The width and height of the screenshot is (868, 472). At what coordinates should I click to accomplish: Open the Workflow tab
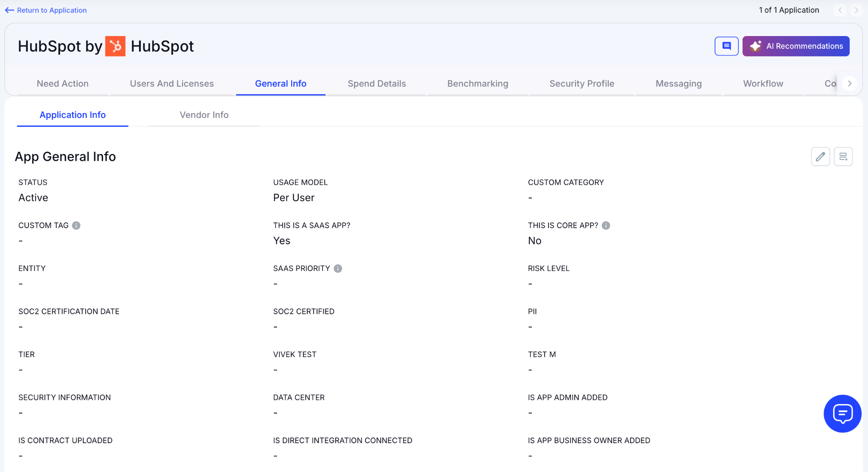point(763,84)
